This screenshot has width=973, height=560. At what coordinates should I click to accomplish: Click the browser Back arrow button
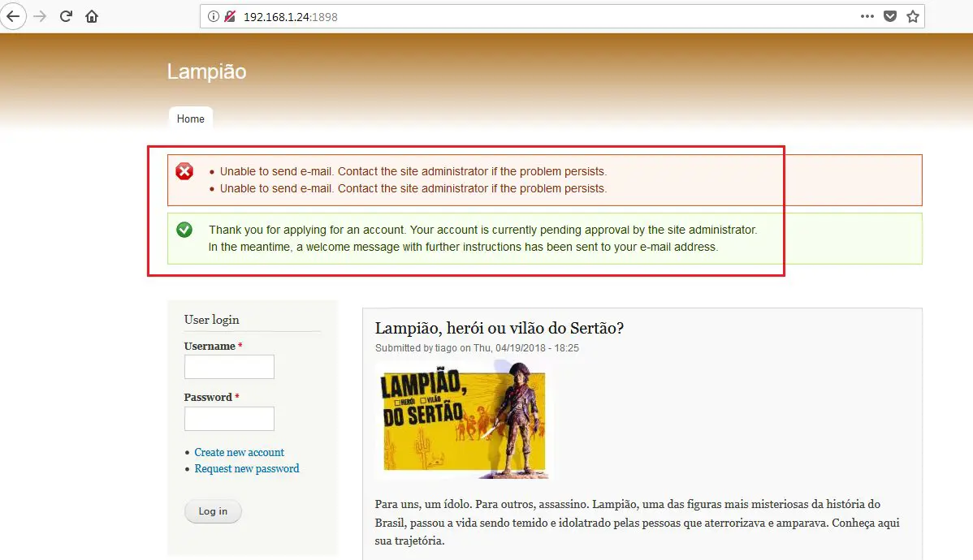[x=14, y=16]
